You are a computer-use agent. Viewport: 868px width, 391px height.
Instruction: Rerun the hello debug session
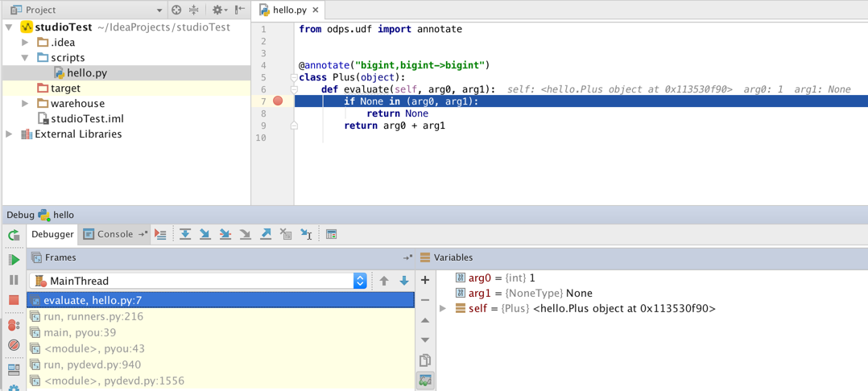click(x=14, y=235)
